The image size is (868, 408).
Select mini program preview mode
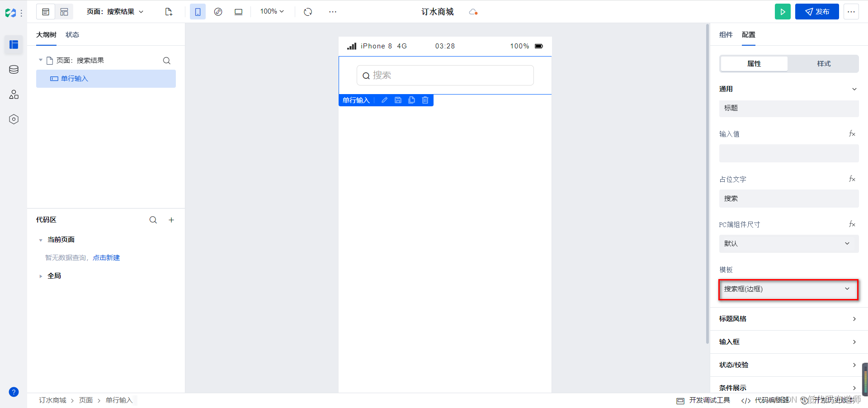[x=218, y=12]
